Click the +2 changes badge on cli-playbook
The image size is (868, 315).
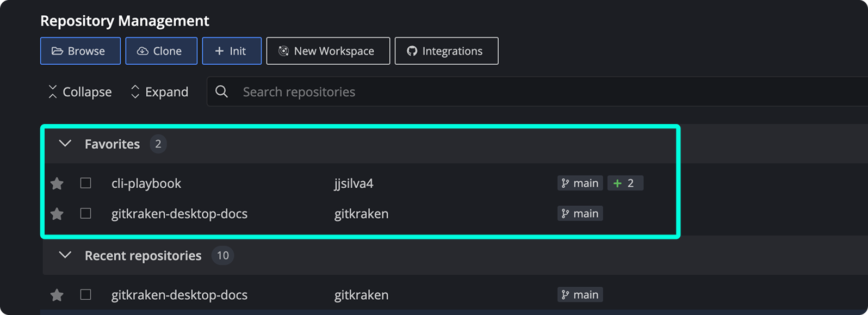coord(625,183)
